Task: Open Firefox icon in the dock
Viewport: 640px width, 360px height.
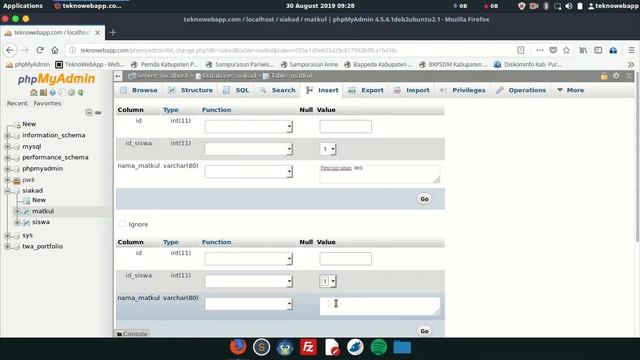Action: point(238,347)
